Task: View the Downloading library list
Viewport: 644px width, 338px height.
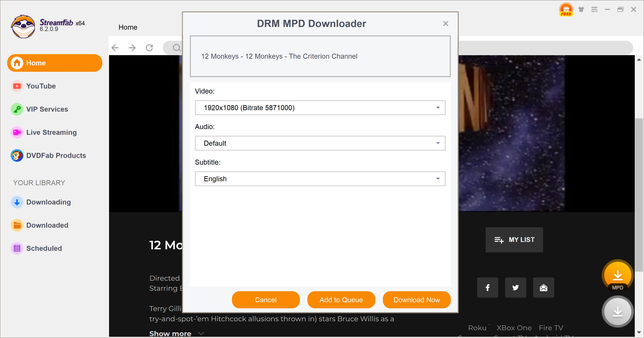Action: pyautogui.click(x=48, y=202)
